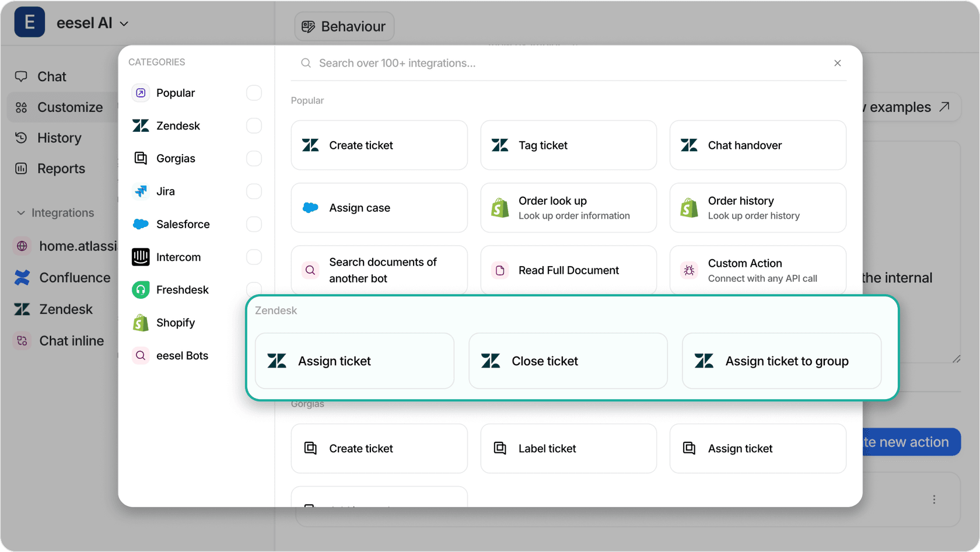This screenshot has width=980, height=552.
Task: Add the Salesforce Assign case action
Action: coord(379,208)
